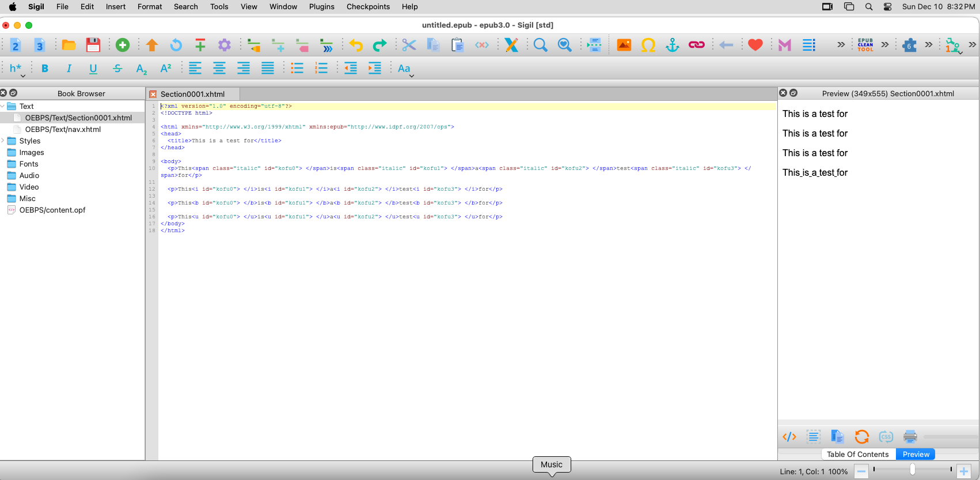This screenshot has width=980, height=480.
Task: Launch plugin 6 from the puzzle icon
Action: (x=910, y=45)
